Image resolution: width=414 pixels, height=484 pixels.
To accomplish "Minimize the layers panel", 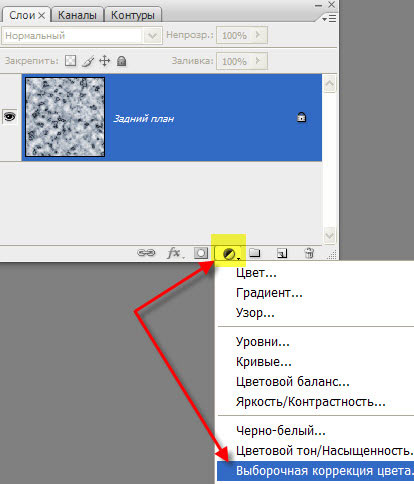I will [318, 5].
